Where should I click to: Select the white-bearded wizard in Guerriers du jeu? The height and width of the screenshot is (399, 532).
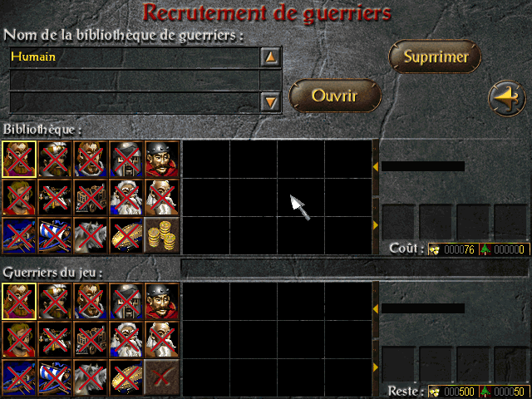[x=126, y=340]
